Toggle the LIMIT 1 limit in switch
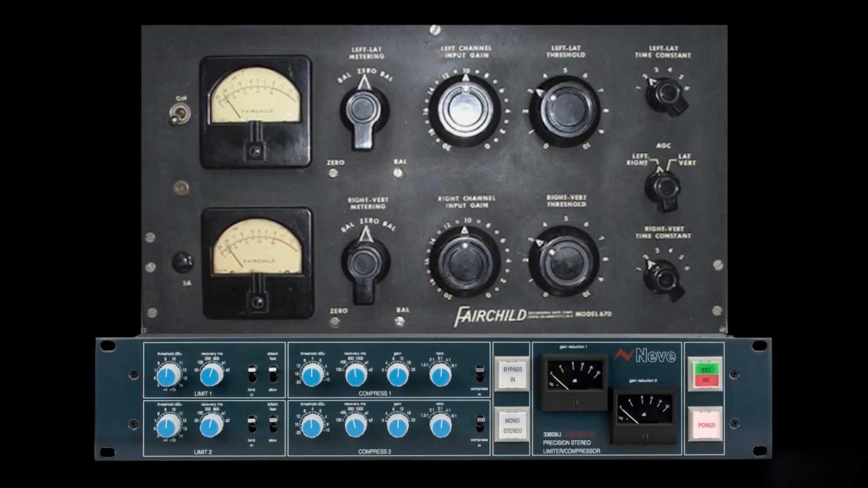 (x=252, y=374)
